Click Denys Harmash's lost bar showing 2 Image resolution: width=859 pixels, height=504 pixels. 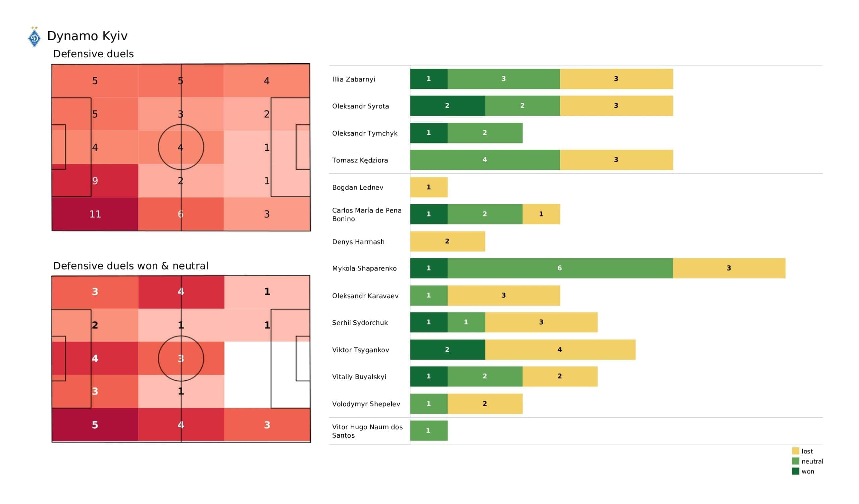447,241
